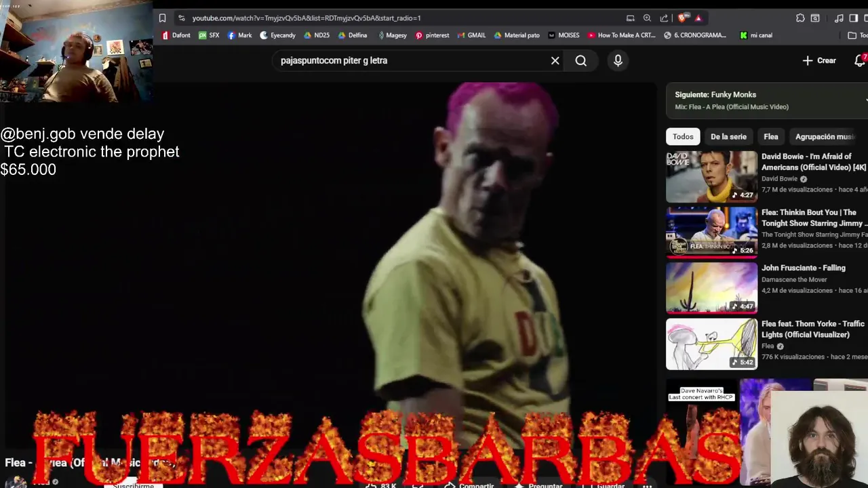Open the David Bowie I'm Afraid of Americans title
Screen dimensions: 868x488
tap(814, 162)
